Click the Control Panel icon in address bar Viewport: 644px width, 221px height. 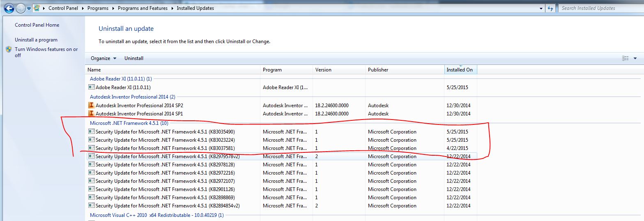[x=37, y=8]
